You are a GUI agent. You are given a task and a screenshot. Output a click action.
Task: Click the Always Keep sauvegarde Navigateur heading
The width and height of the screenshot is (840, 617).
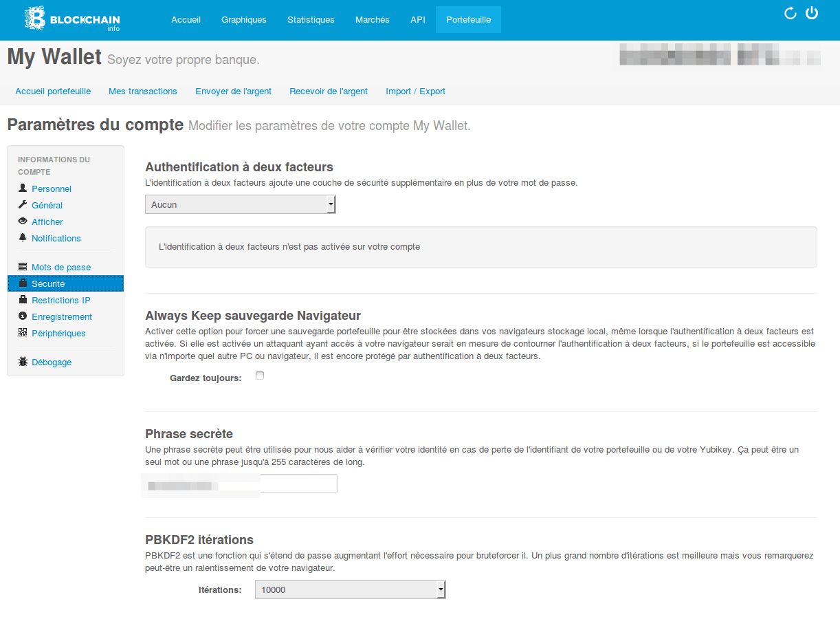point(253,316)
